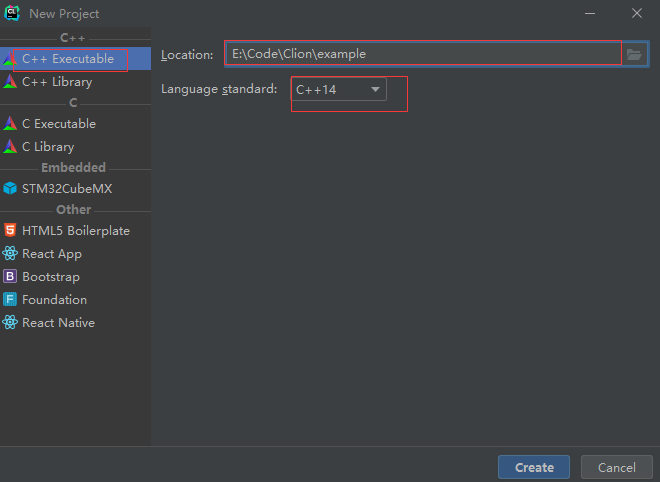This screenshot has width=660, height=482.
Task: Choose C Library project type
Action: click(75, 146)
